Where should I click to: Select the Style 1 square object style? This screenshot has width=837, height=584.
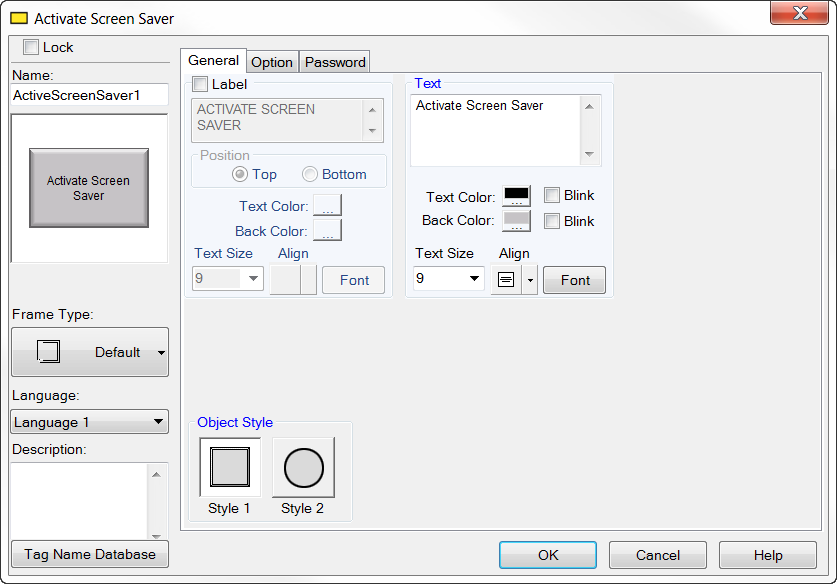230,468
